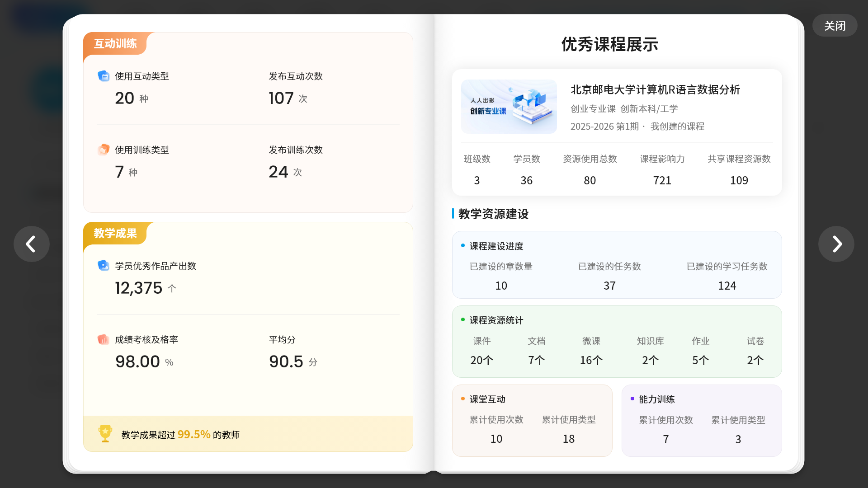Click the 微课 count 16个
The image size is (868, 488).
[x=591, y=360]
